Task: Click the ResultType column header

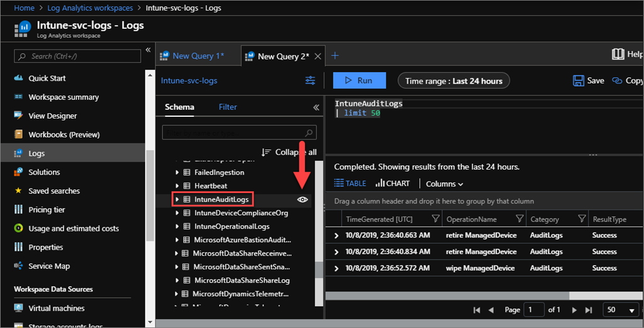Action: [x=609, y=220]
